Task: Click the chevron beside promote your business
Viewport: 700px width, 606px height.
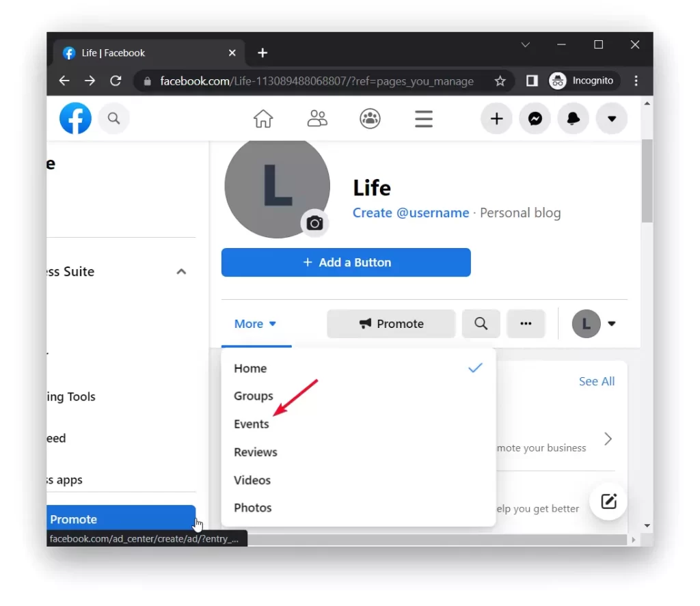Action: point(608,439)
